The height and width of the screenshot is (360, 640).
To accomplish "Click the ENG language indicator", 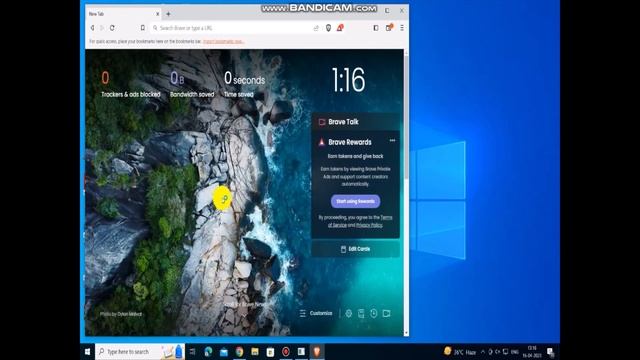I will [515, 352].
